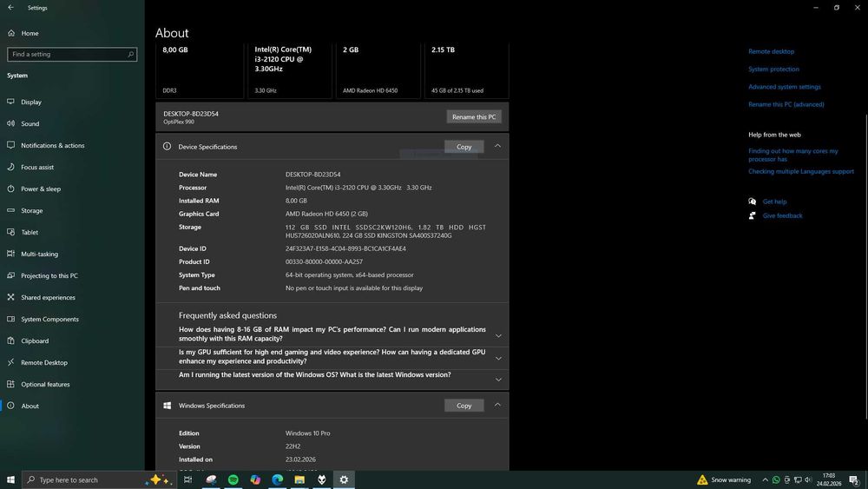Open Checking multiple Languages support link
The width and height of the screenshot is (868, 489).
point(801,172)
